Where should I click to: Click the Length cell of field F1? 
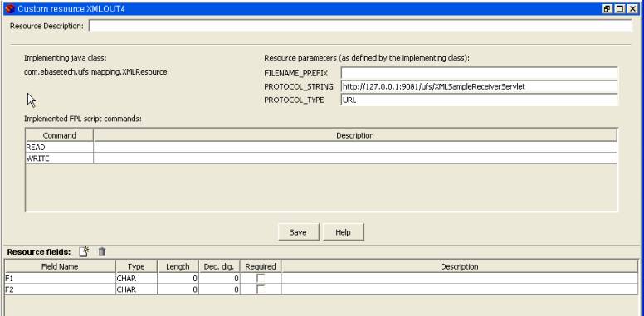178,278
